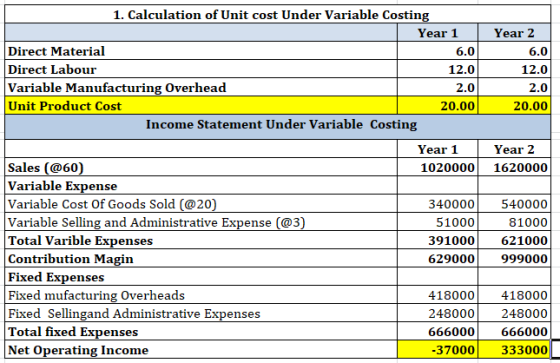Select highlighted Net Operating Income value 333000
Viewport: 560px width, 363px height.
(514, 349)
